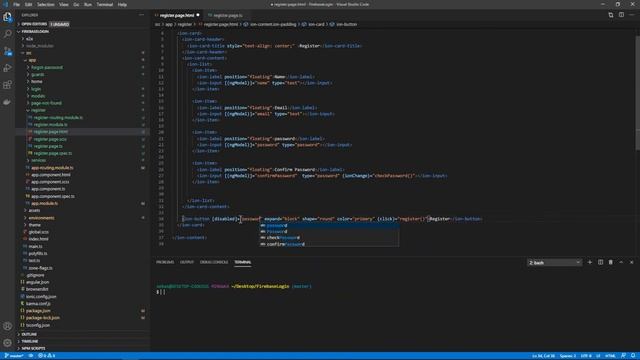Open the File menu
640x360 pixels.
tap(16, 4)
